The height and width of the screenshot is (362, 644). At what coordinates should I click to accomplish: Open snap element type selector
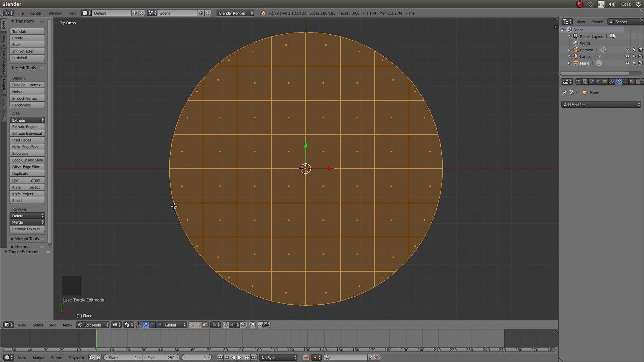click(234, 325)
